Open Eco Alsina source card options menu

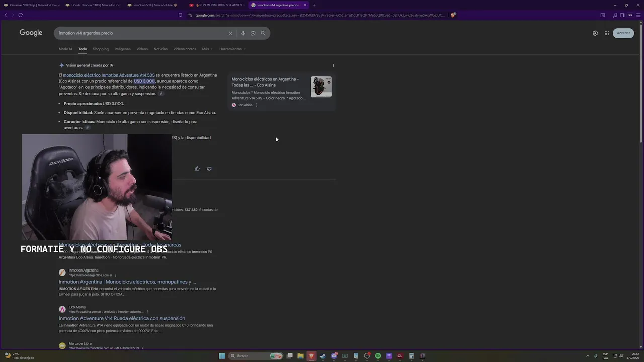click(256, 105)
